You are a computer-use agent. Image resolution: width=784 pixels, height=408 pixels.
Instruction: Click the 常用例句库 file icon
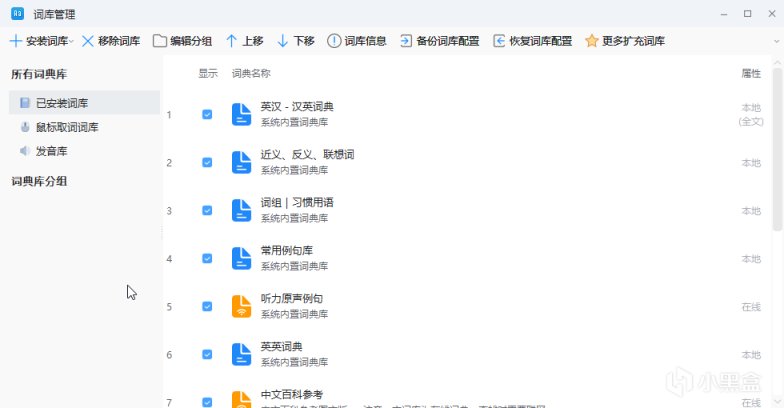[242, 258]
